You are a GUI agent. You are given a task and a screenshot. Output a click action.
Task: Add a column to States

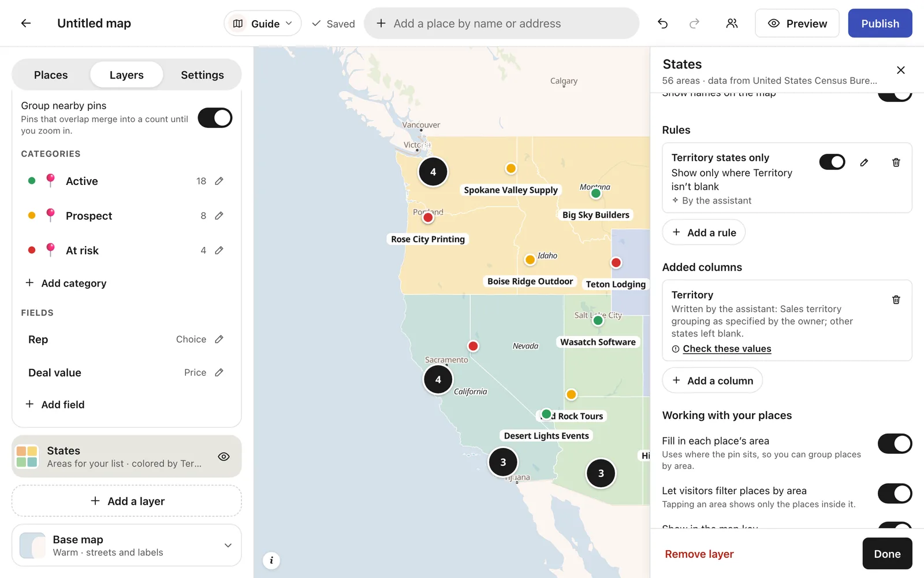[713, 380]
